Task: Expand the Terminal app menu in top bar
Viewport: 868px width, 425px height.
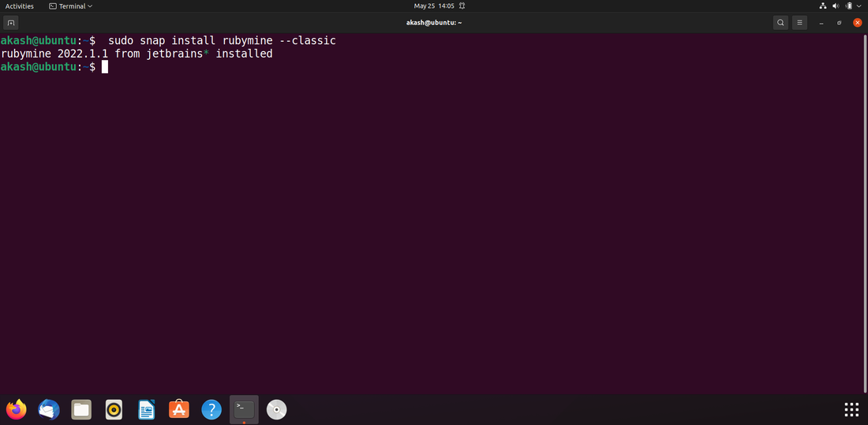Action: [70, 6]
